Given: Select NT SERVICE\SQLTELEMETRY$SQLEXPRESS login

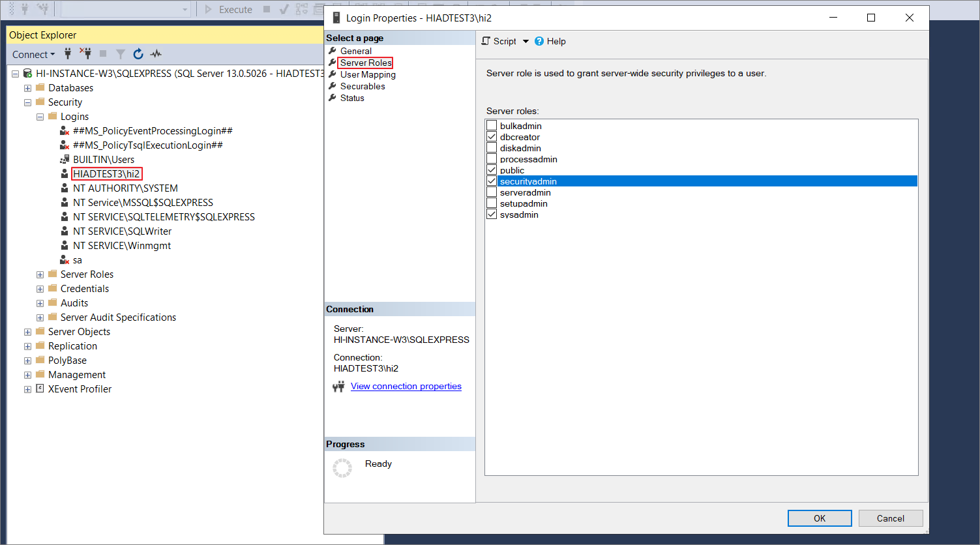Looking at the screenshot, I should [x=164, y=217].
